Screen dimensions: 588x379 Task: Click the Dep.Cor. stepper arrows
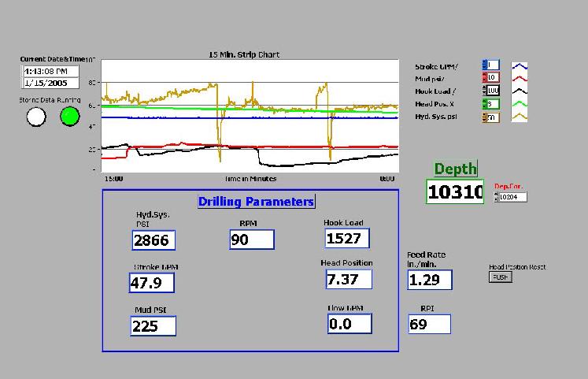(496, 197)
